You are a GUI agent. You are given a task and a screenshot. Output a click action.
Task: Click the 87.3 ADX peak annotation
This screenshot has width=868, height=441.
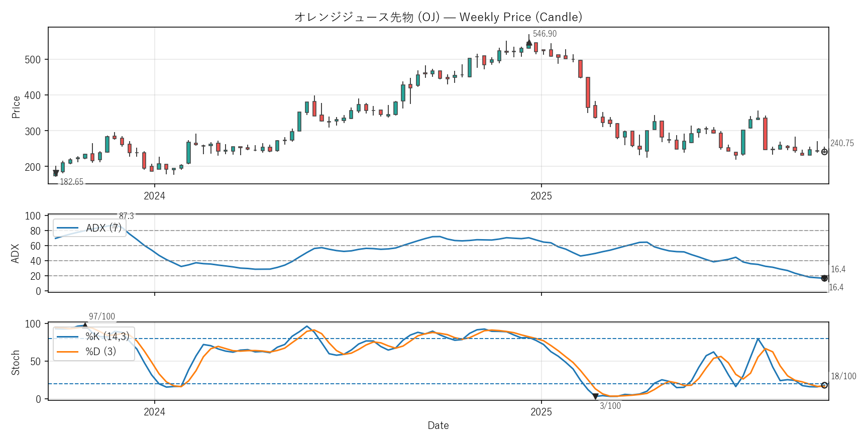[127, 216]
